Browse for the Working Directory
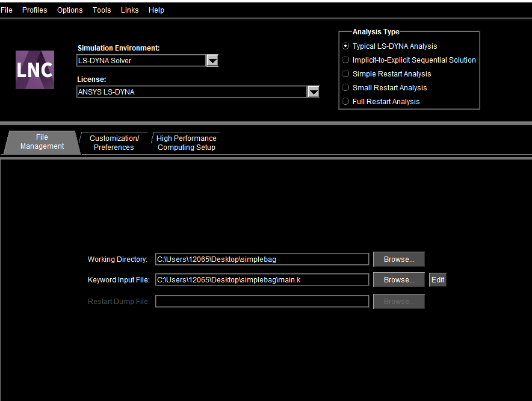 [399, 260]
